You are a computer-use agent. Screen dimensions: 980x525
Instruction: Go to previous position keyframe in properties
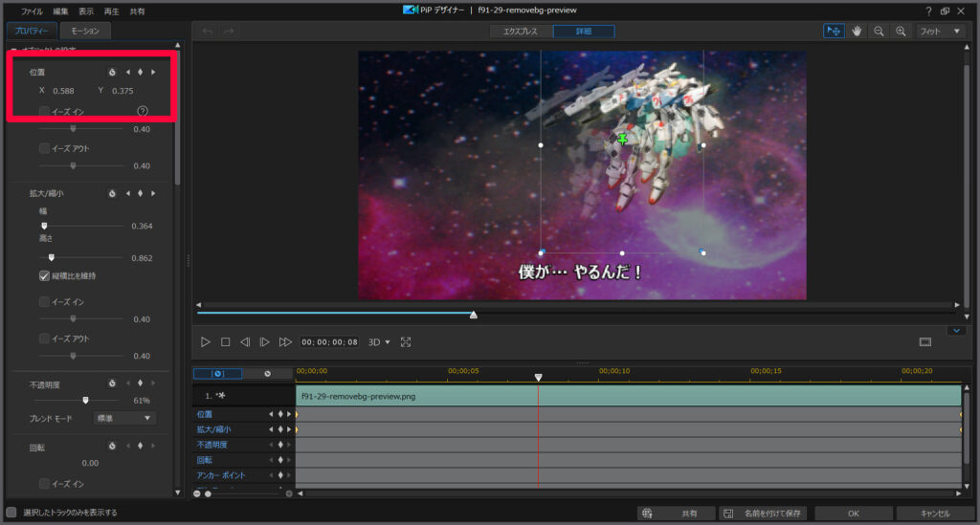[x=127, y=72]
